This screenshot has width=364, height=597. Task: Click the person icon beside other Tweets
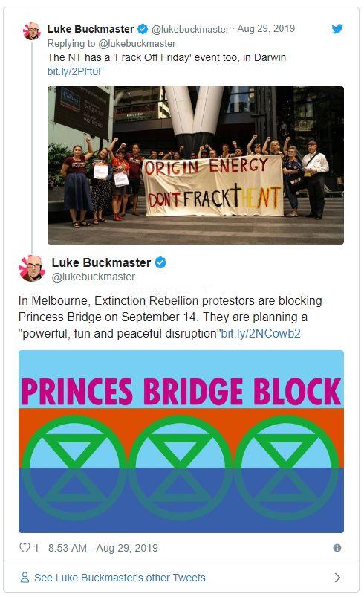25,577
